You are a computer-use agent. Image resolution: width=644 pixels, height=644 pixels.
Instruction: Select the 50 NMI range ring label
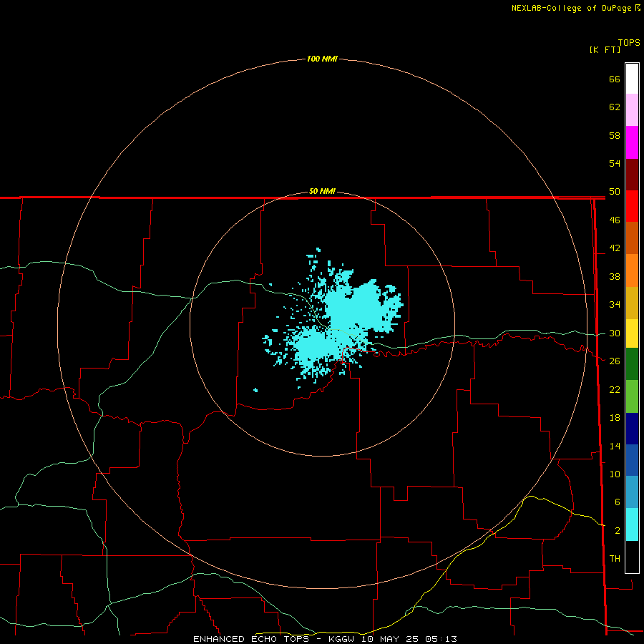click(322, 191)
